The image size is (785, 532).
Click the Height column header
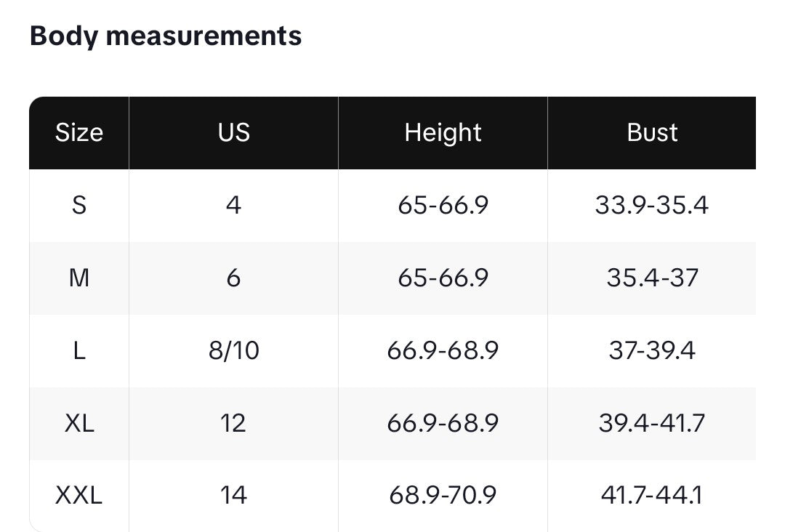(x=443, y=133)
